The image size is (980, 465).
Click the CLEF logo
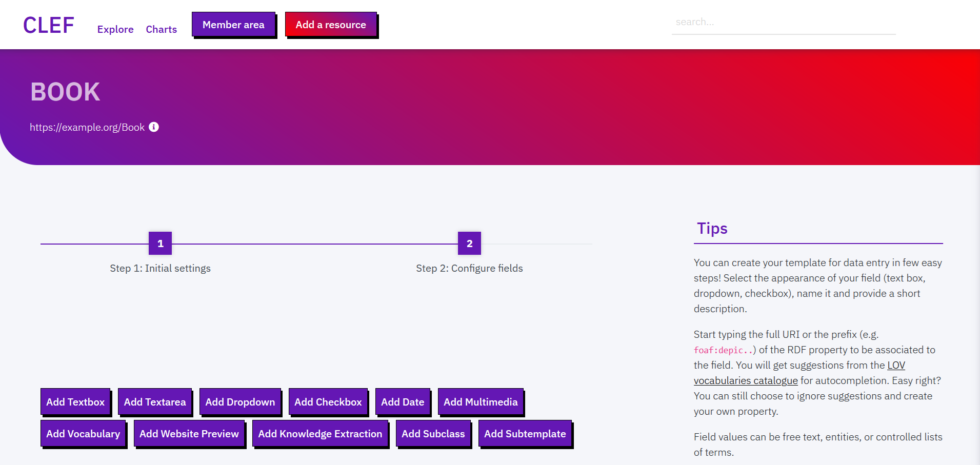tap(49, 25)
